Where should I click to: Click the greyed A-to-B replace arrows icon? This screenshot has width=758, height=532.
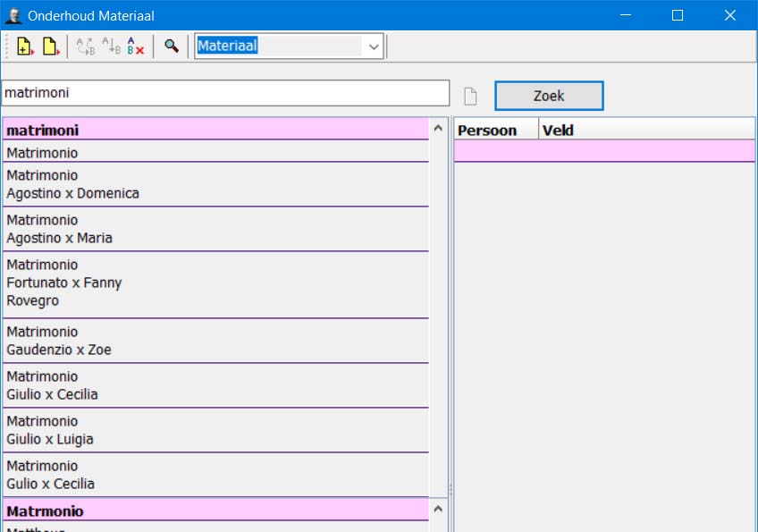(x=86, y=46)
